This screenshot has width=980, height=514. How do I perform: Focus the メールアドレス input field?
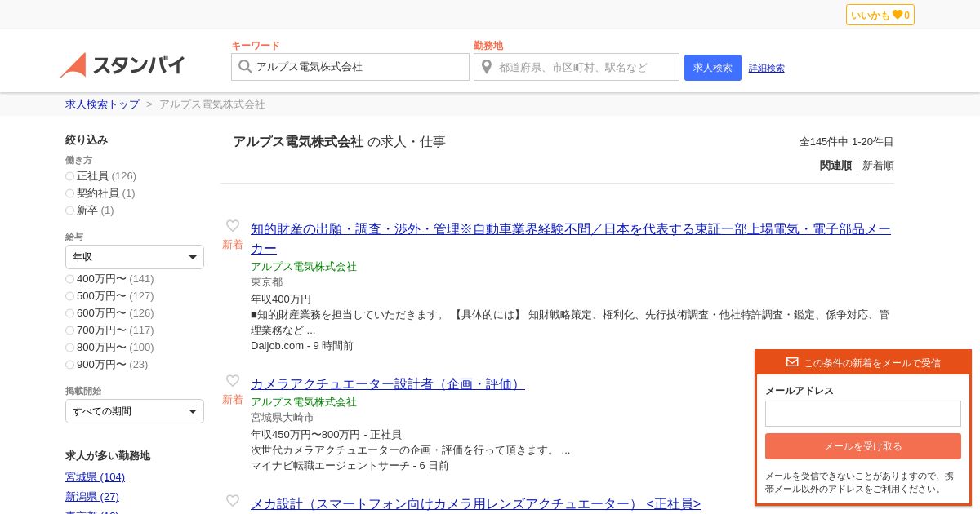pos(863,414)
